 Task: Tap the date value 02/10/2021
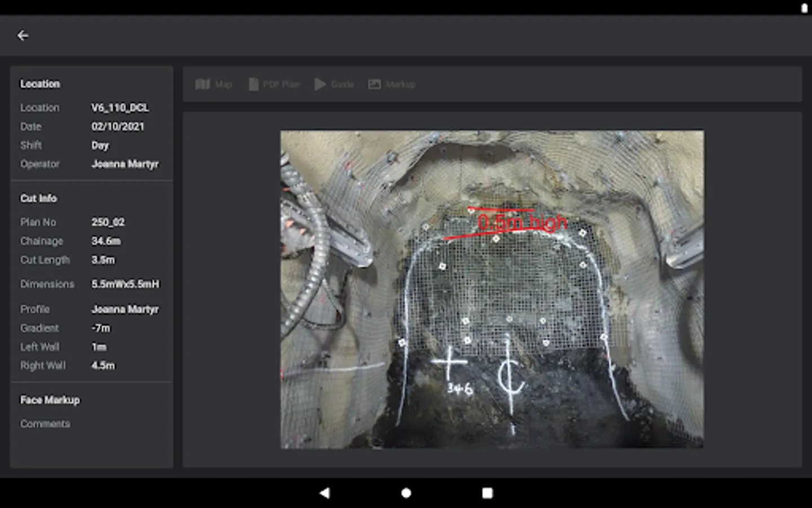point(118,126)
